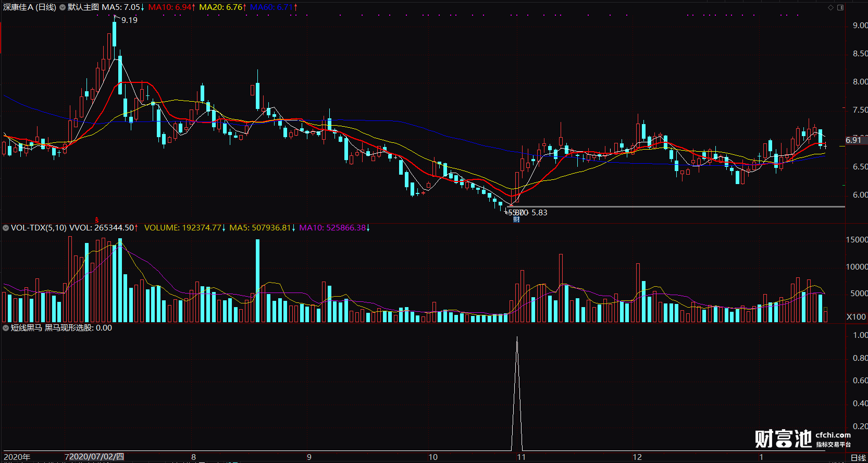Click the 2020年 label on time axis
The width and height of the screenshot is (868, 463).
[17, 457]
